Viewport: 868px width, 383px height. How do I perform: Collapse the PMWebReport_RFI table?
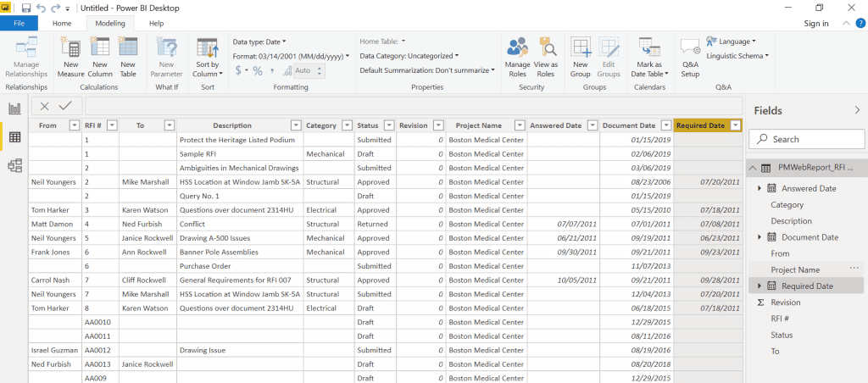point(753,169)
